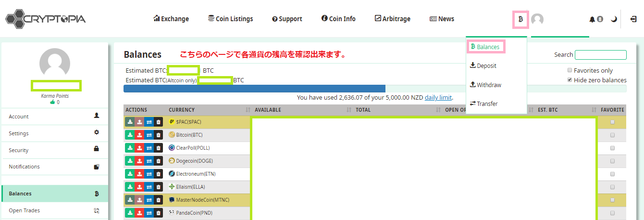
Task: Toggle night mode moon icon
Action: 614,19
